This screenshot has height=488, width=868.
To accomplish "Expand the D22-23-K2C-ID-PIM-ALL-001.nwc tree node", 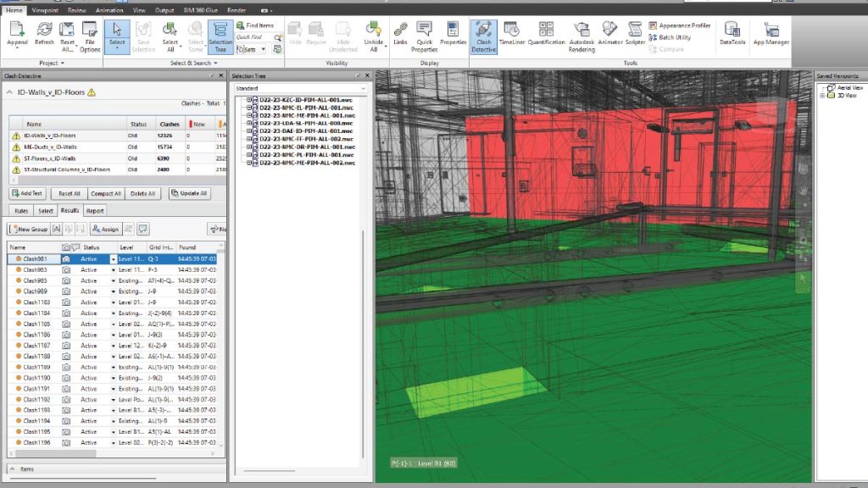I will [x=249, y=100].
